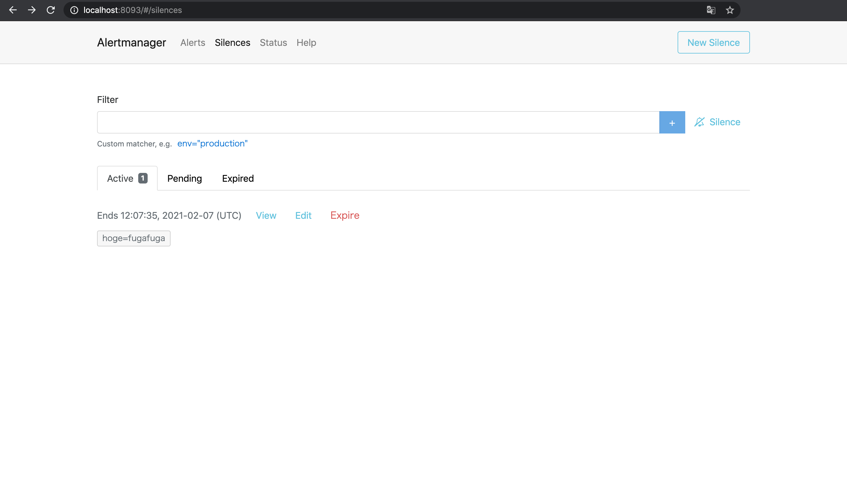Expire the active silence
Viewport: 847px width, 504px height.
coord(345,215)
